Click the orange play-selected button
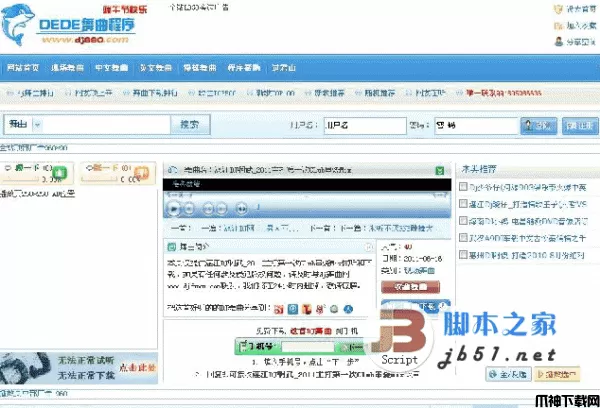The image size is (600, 408). (x=557, y=374)
